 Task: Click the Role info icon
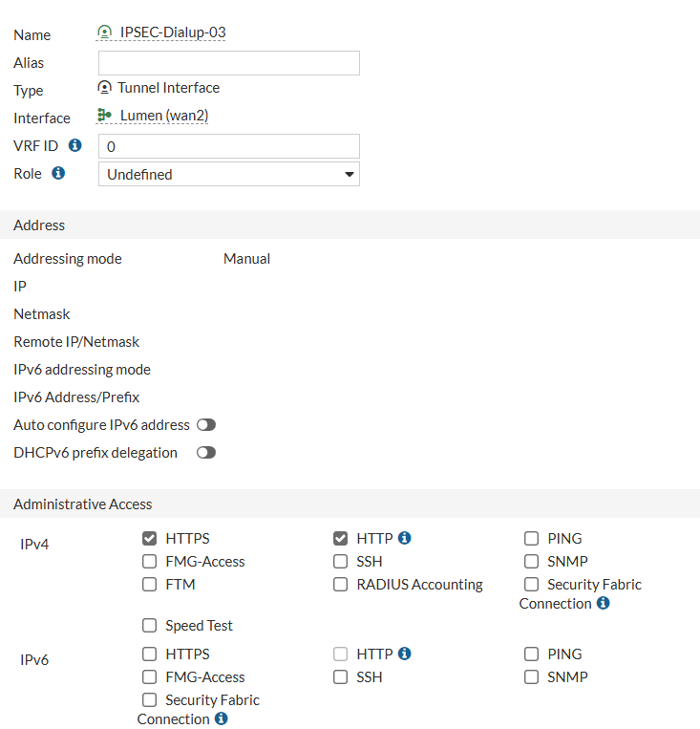coord(58,173)
